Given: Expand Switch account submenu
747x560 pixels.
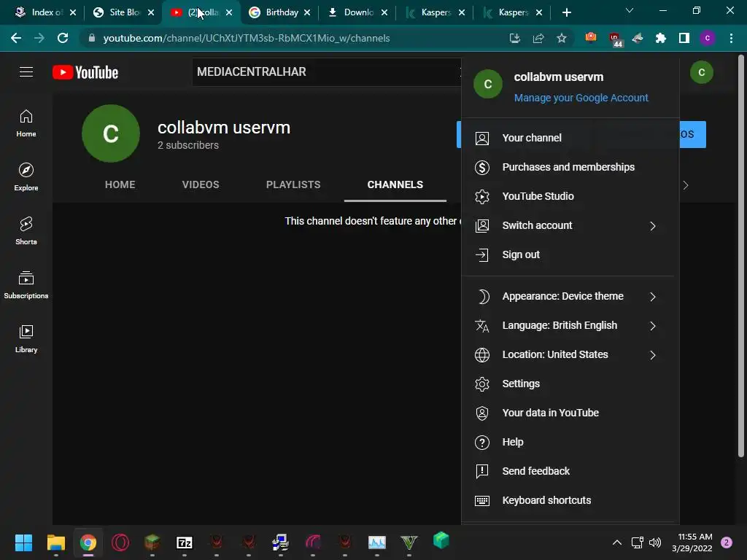Looking at the screenshot, I should (570, 226).
